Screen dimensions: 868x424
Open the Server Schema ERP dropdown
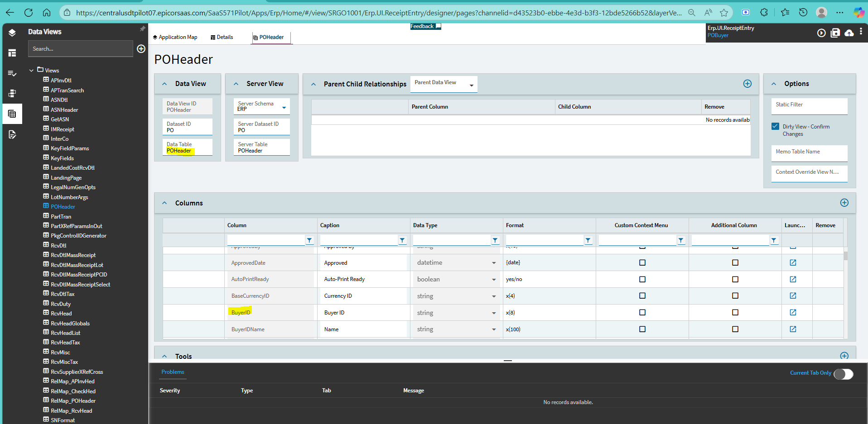(284, 108)
